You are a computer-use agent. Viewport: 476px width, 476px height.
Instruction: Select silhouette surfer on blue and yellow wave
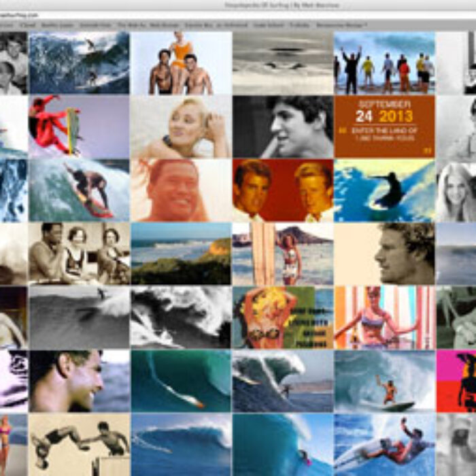(385, 190)
